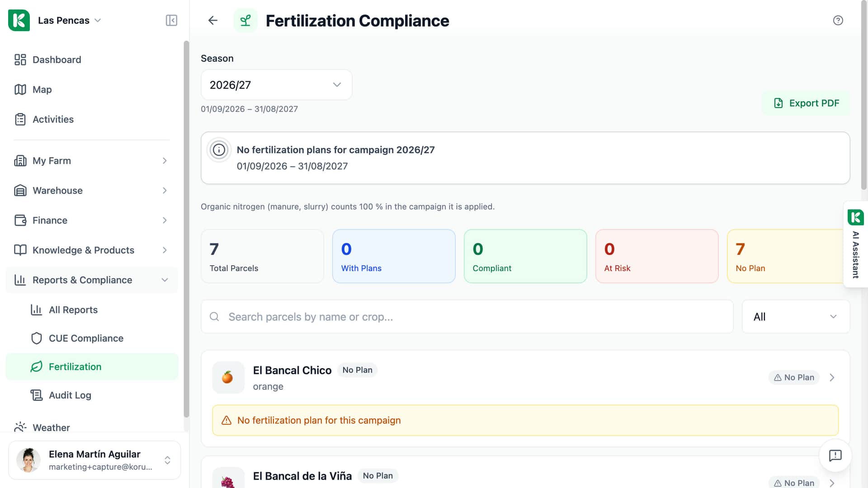Open Activities in sidebar

pyautogui.click(x=92, y=119)
